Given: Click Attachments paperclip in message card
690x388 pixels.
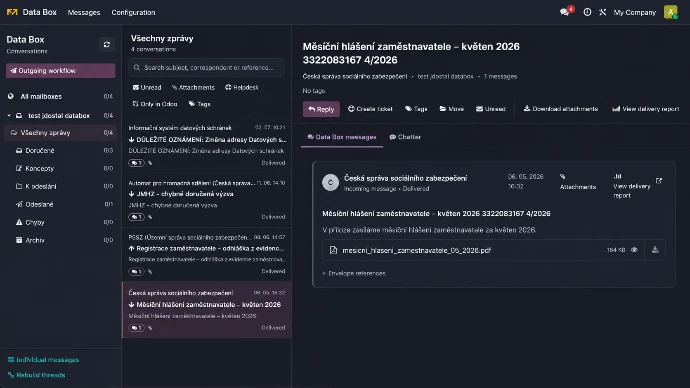Looking at the screenshot, I should (577, 182).
